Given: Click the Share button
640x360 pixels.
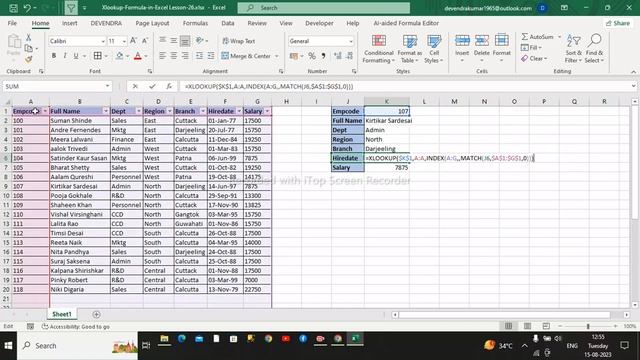Looking at the screenshot, I should tap(618, 23).
